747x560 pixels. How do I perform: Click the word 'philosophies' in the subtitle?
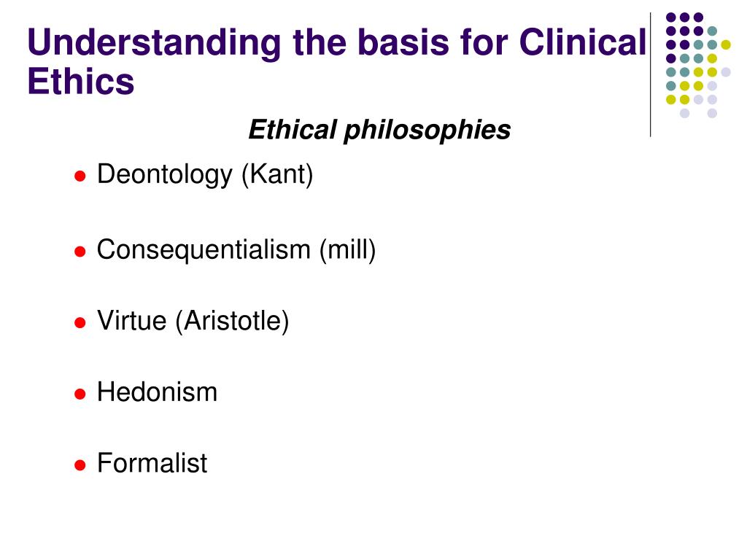click(427, 131)
